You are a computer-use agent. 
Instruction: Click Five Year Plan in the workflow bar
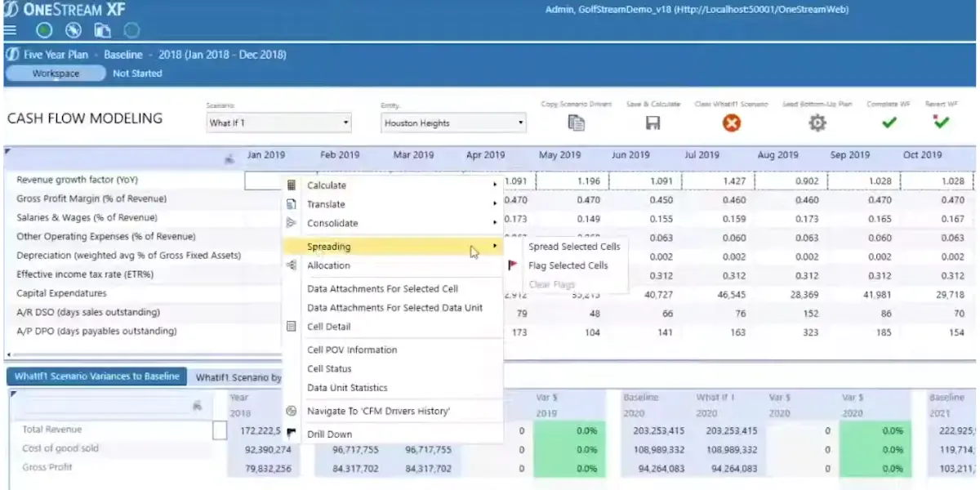(56, 55)
